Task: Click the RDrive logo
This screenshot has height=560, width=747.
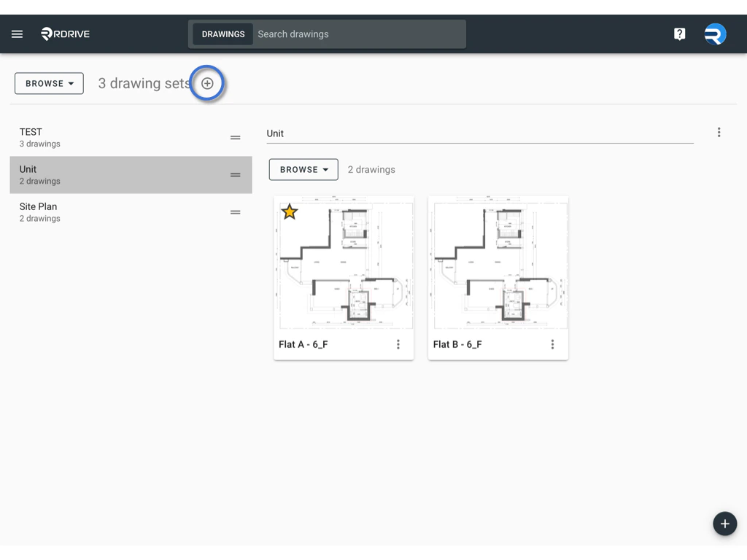Action: click(x=65, y=34)
